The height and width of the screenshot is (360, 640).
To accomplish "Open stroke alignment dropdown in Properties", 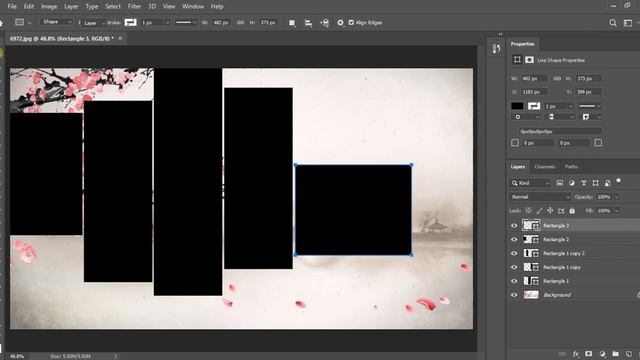I will click(526, 117).
